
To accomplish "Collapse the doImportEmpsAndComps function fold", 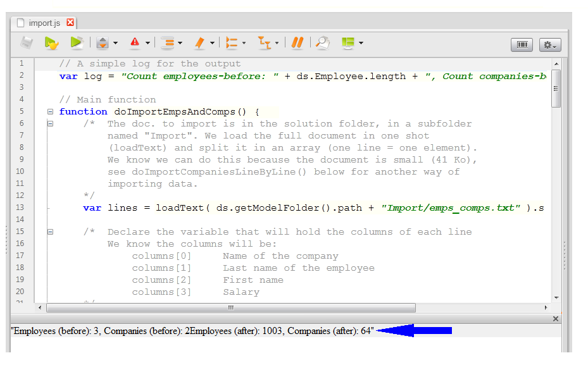I will coord(50,112).
